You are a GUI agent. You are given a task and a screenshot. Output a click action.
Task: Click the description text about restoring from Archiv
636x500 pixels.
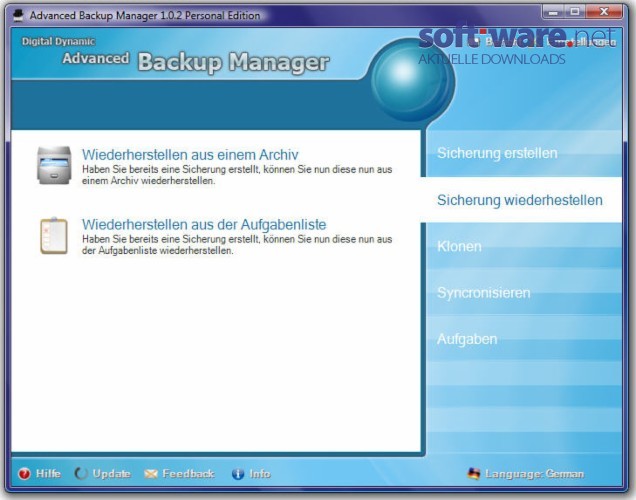coord(237,175)
